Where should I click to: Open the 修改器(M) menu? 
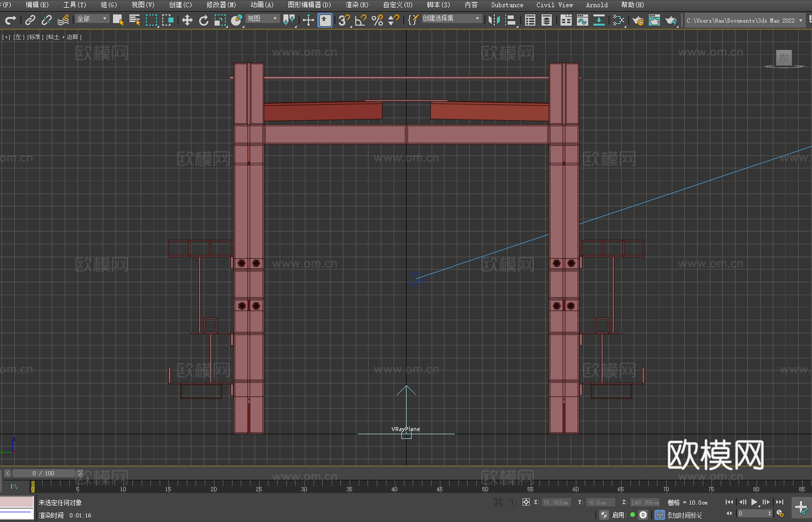tap(221, 5)
